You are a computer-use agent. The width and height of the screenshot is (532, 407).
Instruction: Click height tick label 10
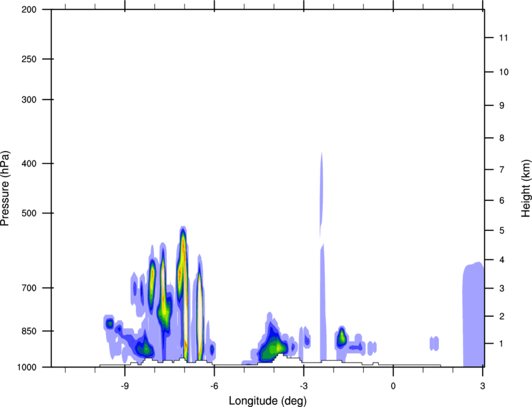[504, 72]
